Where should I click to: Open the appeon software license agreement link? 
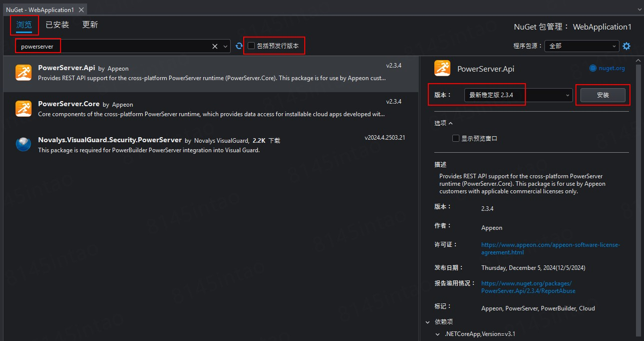coord(550,249)
